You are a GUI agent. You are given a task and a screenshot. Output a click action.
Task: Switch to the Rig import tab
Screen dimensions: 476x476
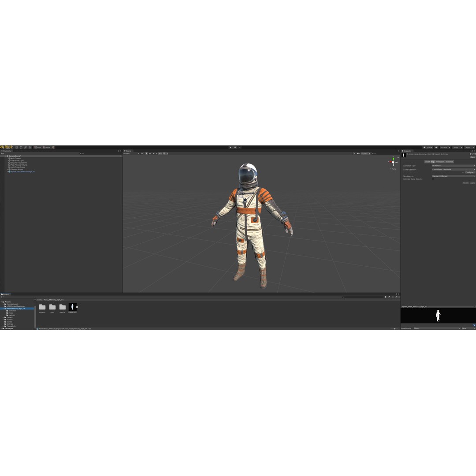click(433, 162)
